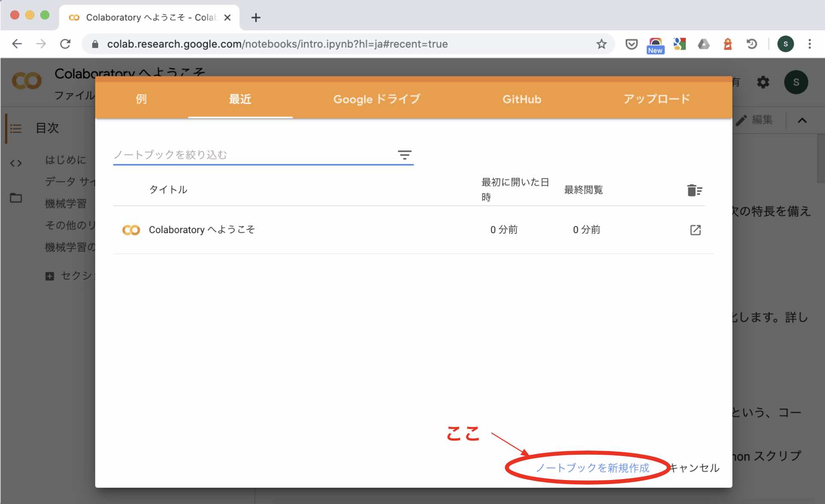825x504 pixels.
Task: Click the 目次 sidebar heading
Action: click(47, 128)
